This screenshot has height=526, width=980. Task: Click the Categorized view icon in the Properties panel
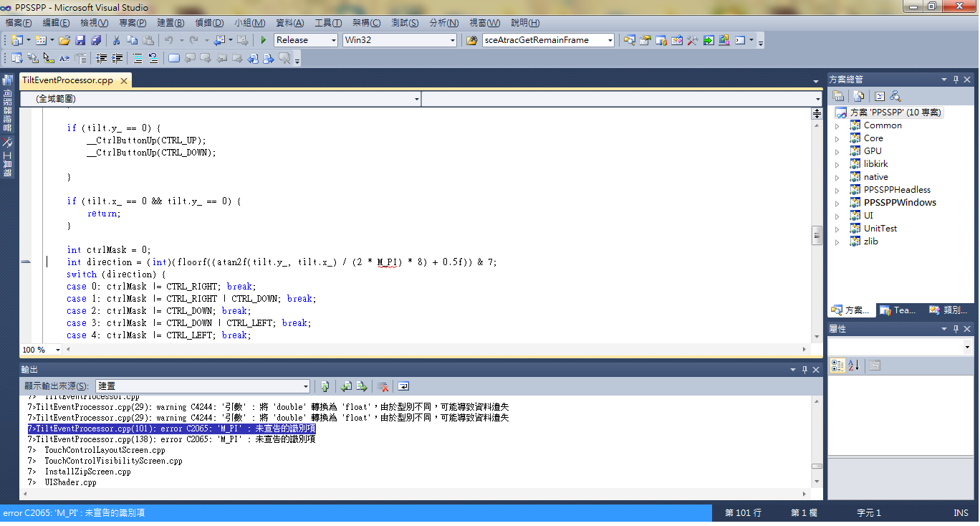837,365
